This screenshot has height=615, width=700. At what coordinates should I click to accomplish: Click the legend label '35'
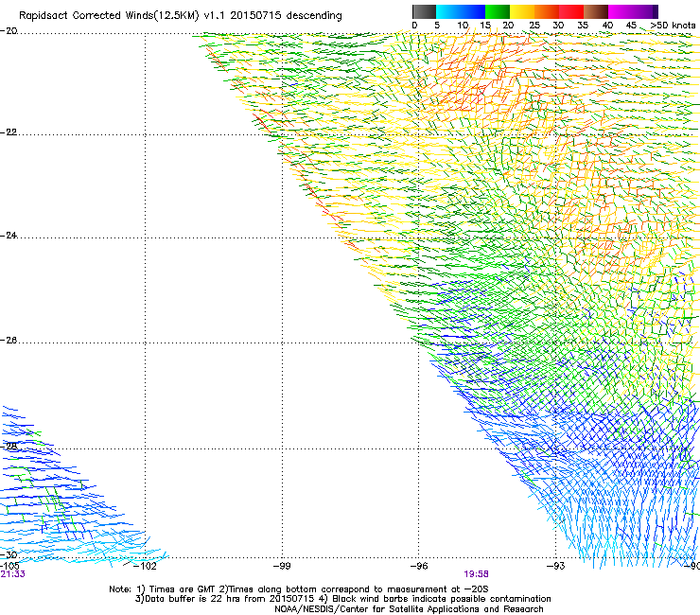coord(583,26)
